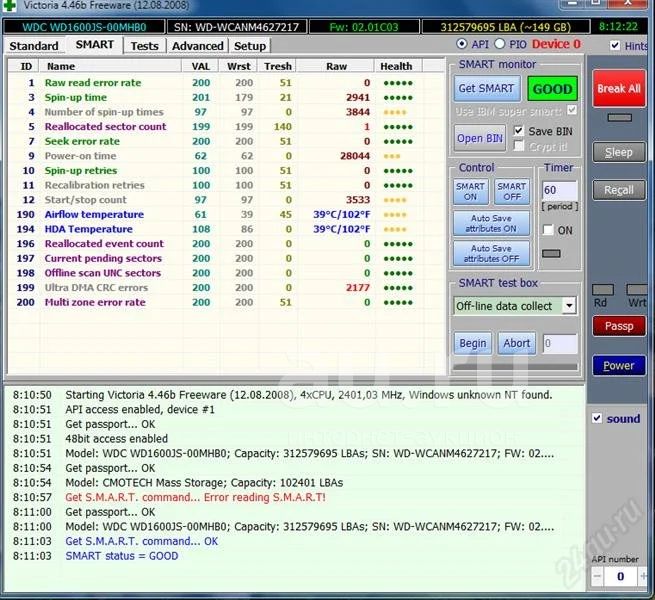The height and width of the screenshot is (600, 655).
Task: Click the SMART test box numeric field
Action: pos(560,343)
